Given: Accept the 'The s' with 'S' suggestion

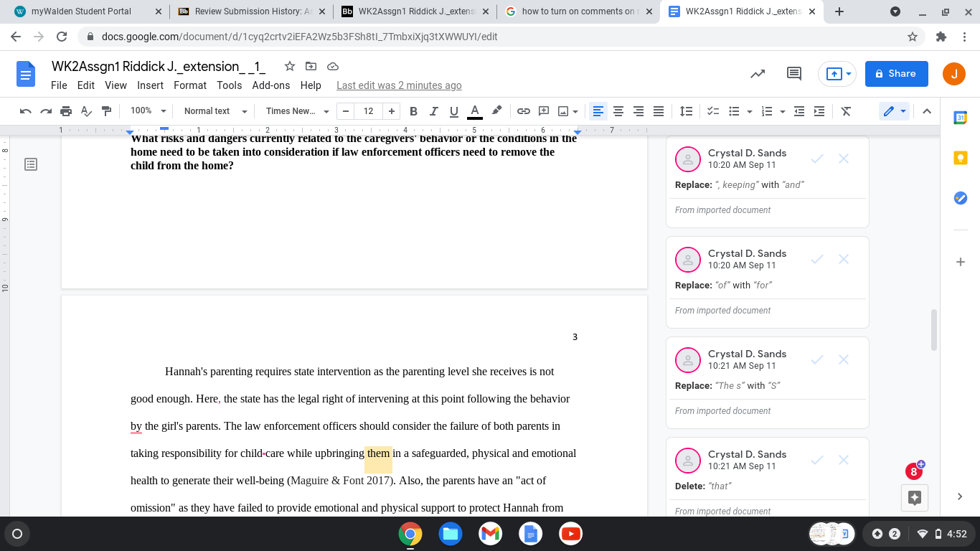Looking at the screenshot, I should point(816,359).
